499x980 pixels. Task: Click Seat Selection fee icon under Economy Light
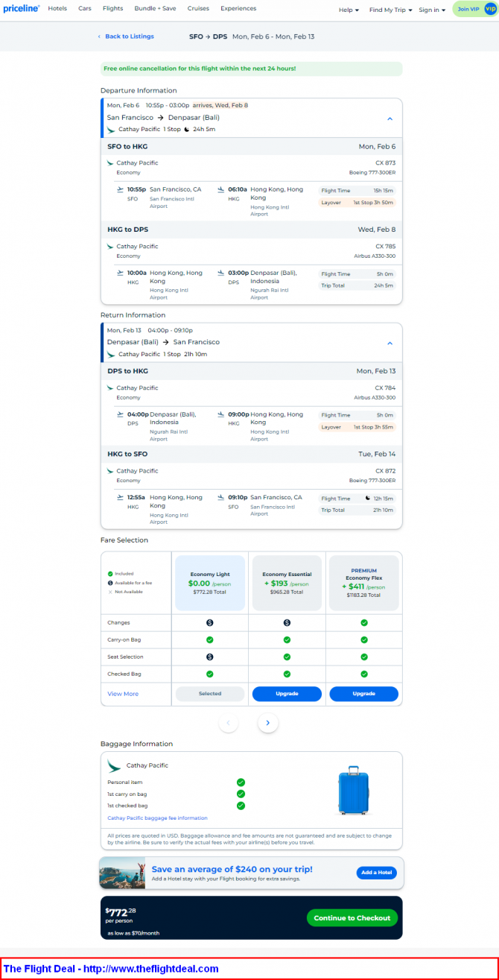(x=210, y=657)
